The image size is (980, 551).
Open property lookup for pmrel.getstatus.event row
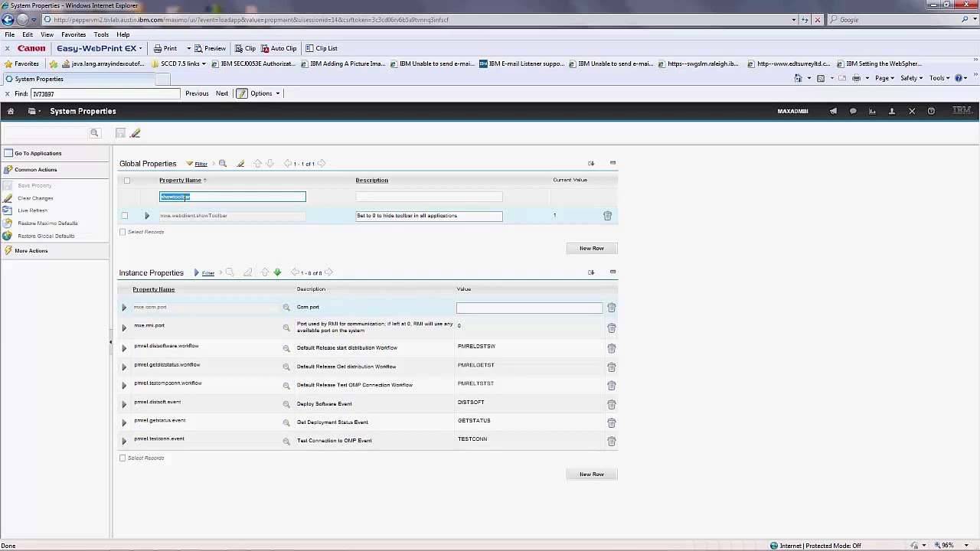click(x=286, y=422)
